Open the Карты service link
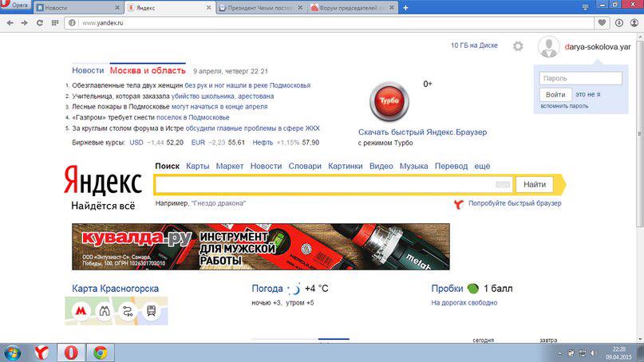Viewport: 644px width, 362px height. 198,166
